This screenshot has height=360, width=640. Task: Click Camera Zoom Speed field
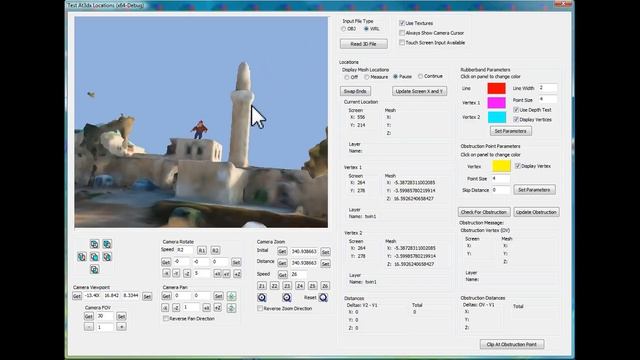[299, 274]
